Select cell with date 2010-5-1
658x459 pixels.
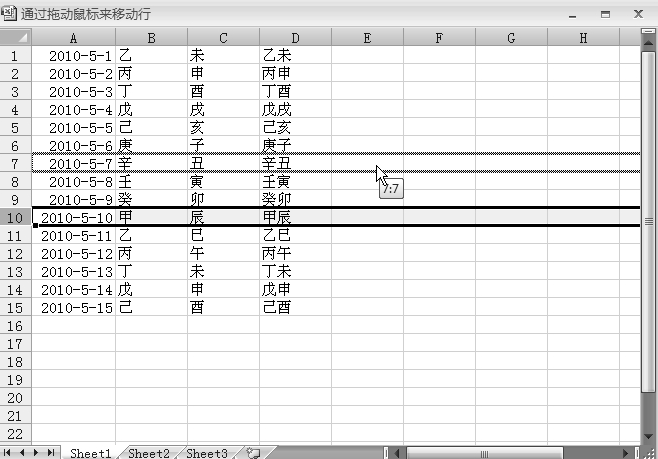[73, 55]
